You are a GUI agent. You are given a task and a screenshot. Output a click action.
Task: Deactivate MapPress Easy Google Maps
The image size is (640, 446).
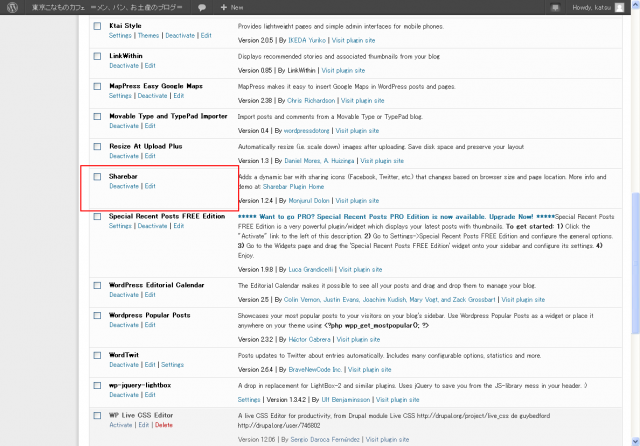pyautogui.click(x=152, y=96)
